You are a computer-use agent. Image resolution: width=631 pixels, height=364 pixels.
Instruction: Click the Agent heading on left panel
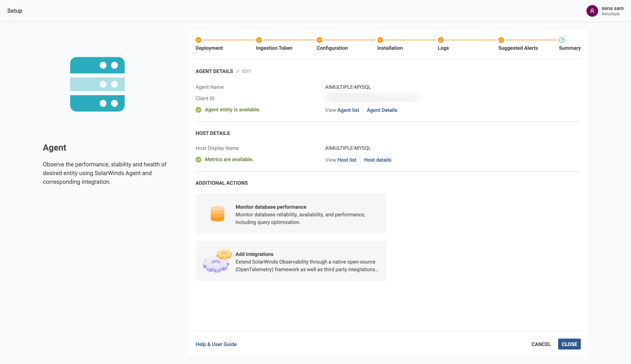[x=54, y=148]
